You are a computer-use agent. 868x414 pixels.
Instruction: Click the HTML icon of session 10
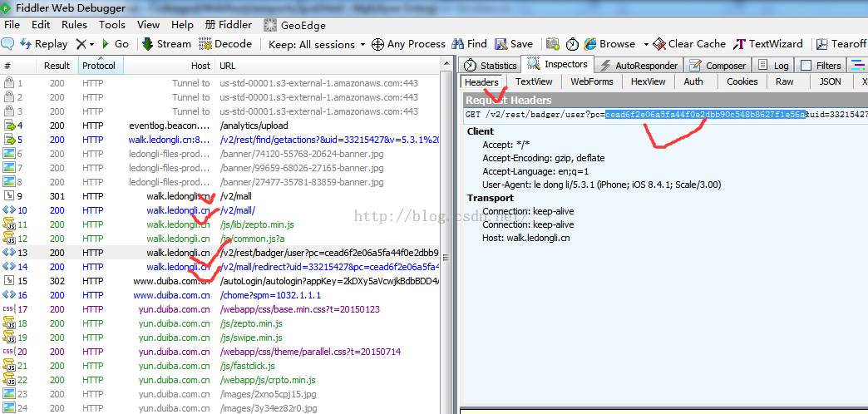coord(9,210)
